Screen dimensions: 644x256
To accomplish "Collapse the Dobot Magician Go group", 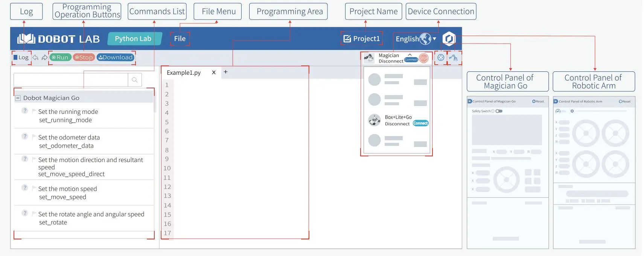I will [18, 98].
